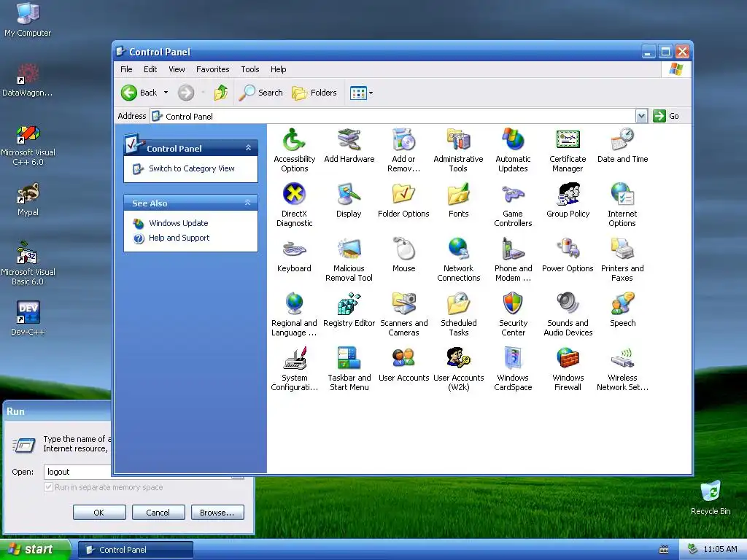Open Help and Support link

[179, 238]
